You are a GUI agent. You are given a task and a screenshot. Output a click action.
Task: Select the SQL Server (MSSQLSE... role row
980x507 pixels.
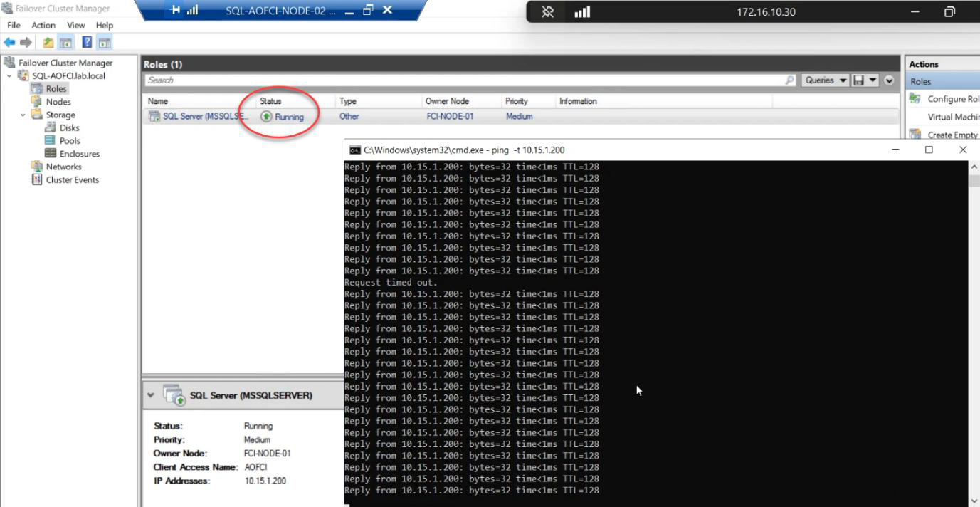pyautogui.click(x=521, y=116)
